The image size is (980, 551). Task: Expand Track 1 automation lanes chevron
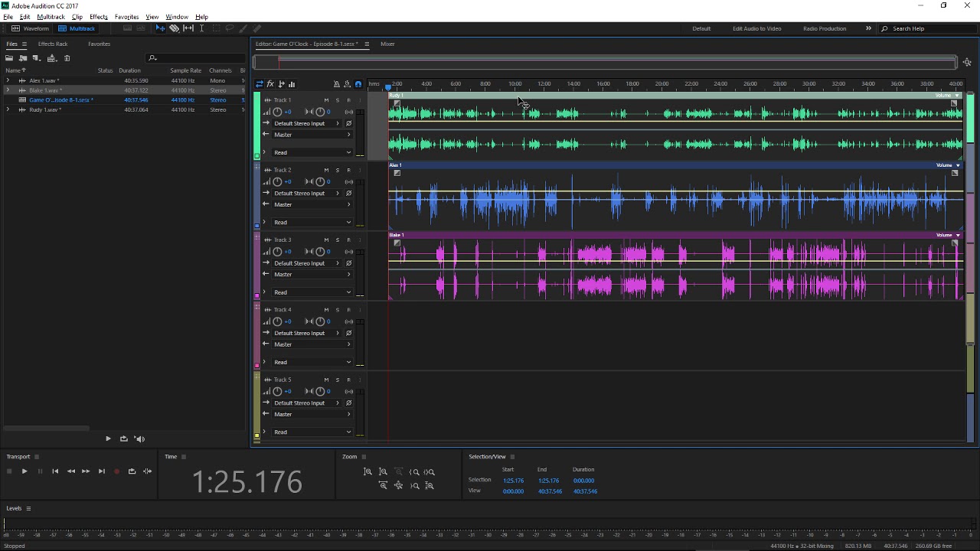[265, 152]
